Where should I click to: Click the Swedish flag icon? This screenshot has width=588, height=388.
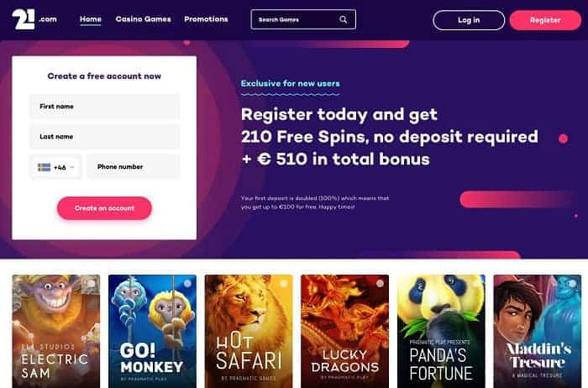[x=45, y=167]
